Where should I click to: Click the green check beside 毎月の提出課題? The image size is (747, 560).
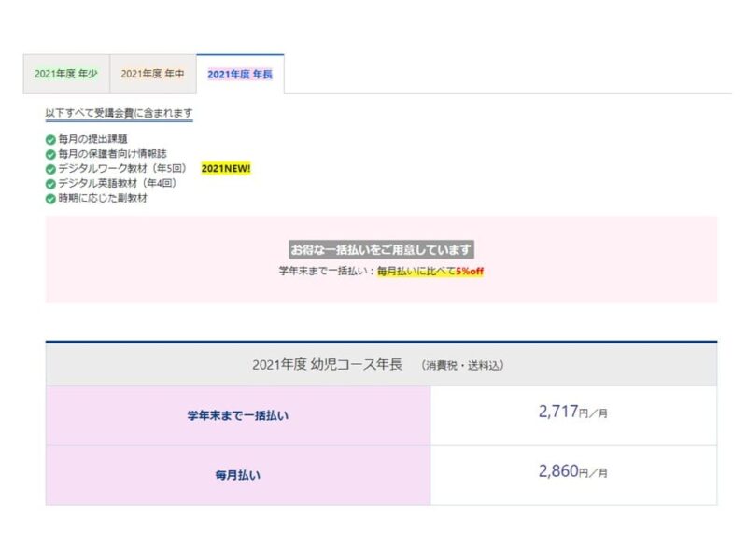(x=50, y=139)
